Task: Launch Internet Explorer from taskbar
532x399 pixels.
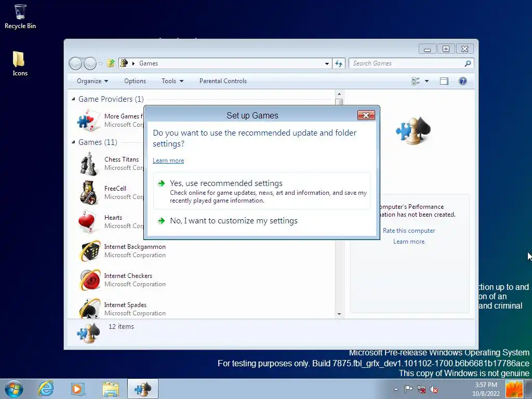Action: tap(46, 389)
